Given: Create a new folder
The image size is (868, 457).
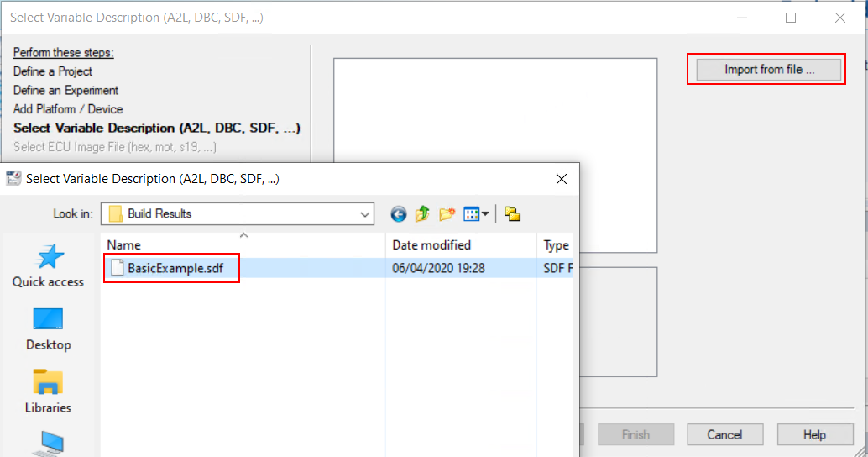Looking at the screenshot, I should click(x=446, y=214).
